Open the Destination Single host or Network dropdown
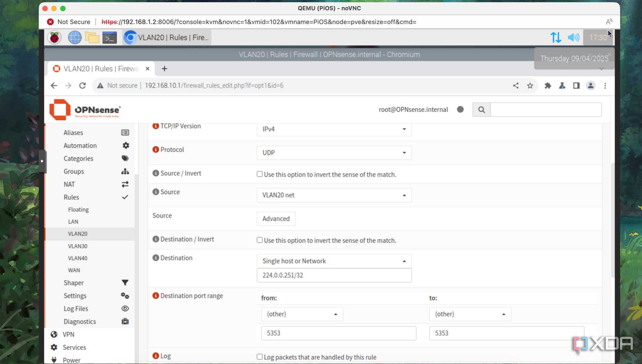642x364 pixels. (x=334, y=261)
